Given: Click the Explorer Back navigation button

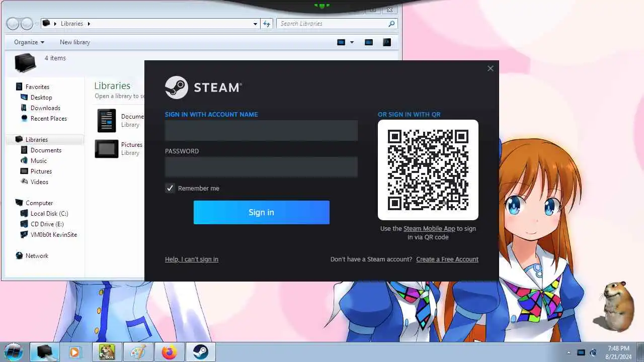Looking at the screenshot, I should tap(13, 24).
